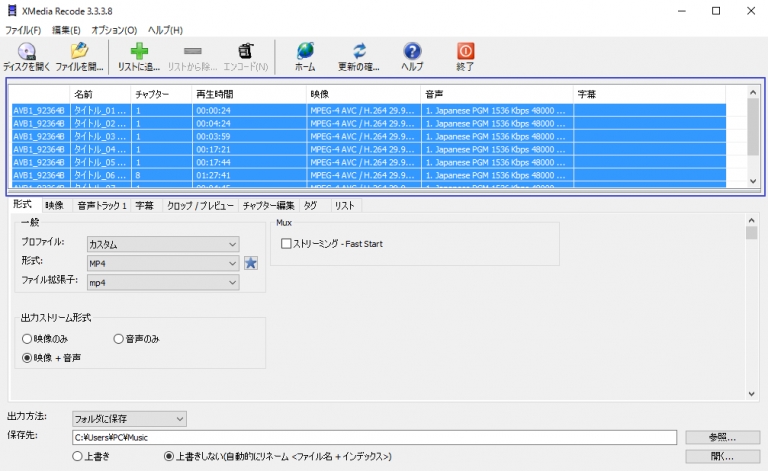Open the チャプター編集 tab
The height and width of the screenshot is (471, 768).
click(268, 206)
